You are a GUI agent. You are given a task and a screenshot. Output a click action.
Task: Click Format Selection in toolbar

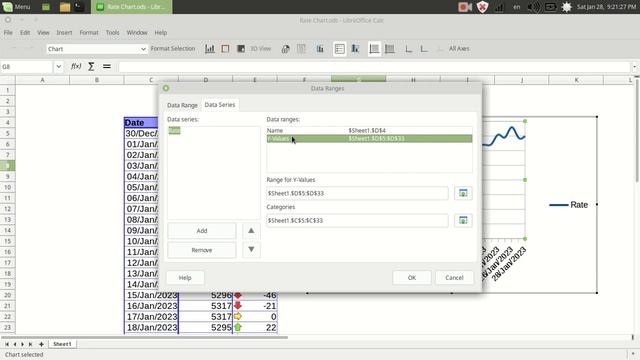click(x=173, y=49)
